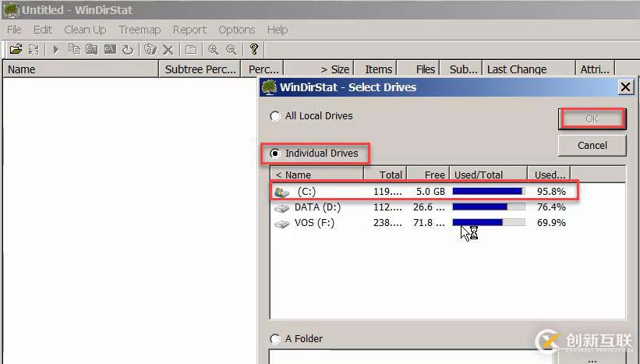Open the Options menu
The width and height of the screenshot is (640, 364).
237,30
